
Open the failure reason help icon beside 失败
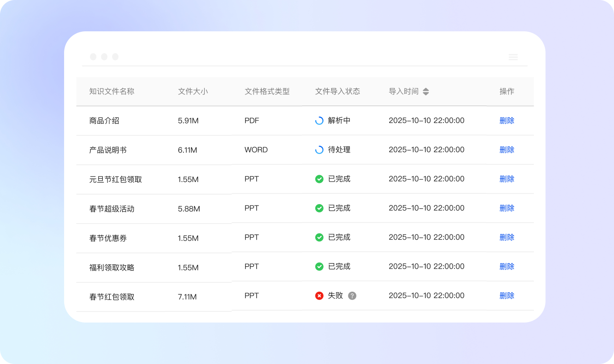point(351,295)
